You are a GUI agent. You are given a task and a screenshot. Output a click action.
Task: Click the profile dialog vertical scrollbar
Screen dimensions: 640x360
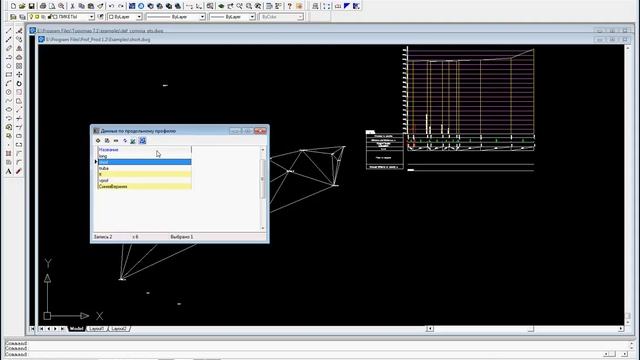coord(263,189)
